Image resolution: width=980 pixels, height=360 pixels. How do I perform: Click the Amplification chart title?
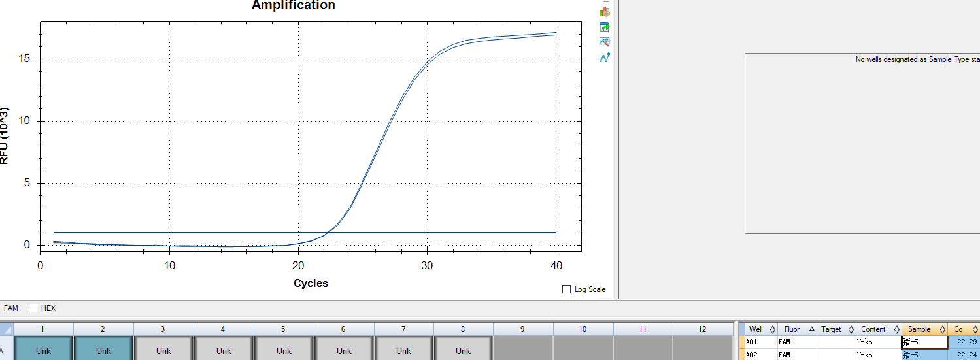pyautogui.click(x=294, y=5)
